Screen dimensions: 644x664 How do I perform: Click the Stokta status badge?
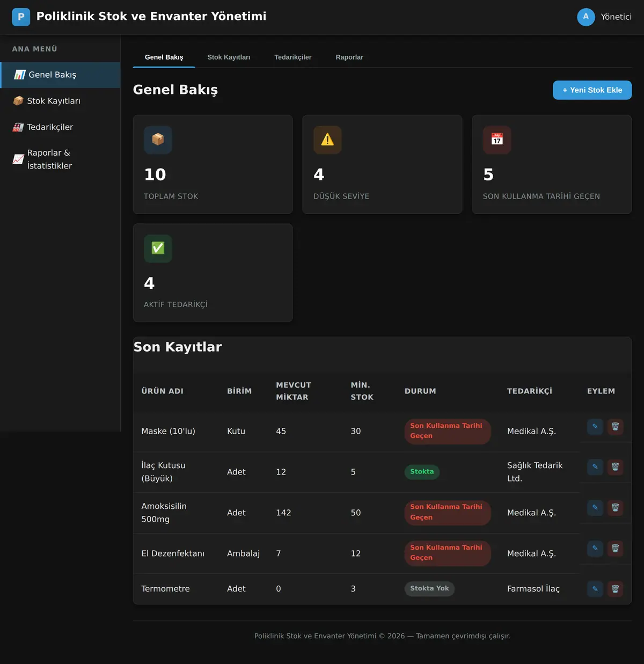coord(422,472)
